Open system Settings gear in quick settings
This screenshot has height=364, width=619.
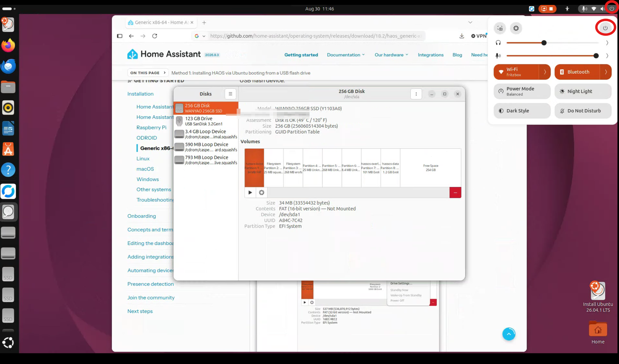516,28
